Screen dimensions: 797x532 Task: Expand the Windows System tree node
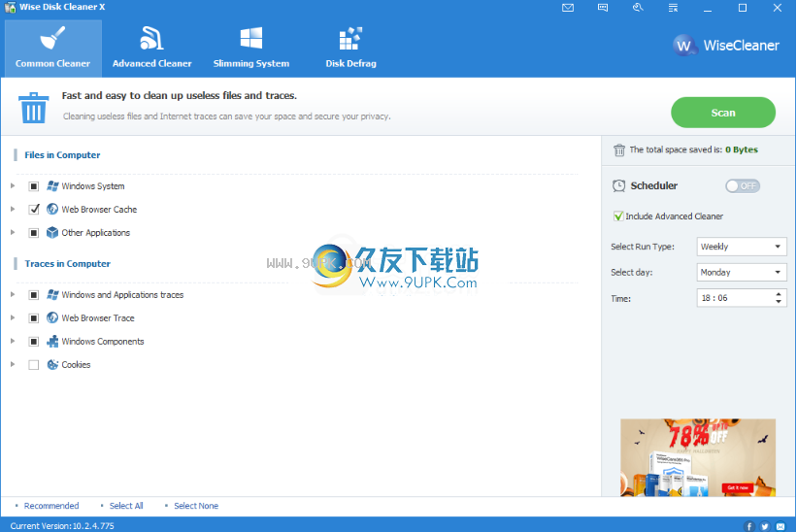click(13, 186)
